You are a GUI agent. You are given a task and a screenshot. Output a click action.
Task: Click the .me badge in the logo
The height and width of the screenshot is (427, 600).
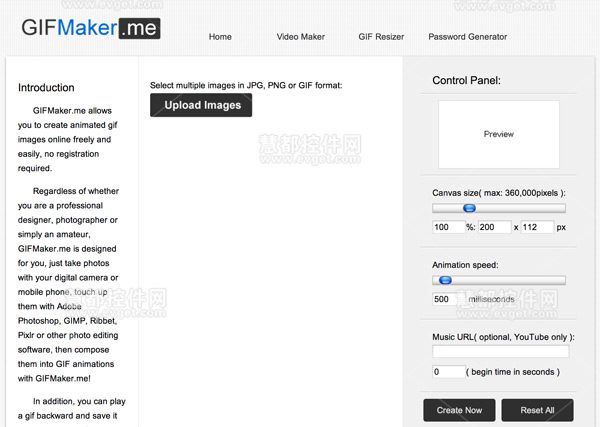pyautogui.click(x=139, y=28)
